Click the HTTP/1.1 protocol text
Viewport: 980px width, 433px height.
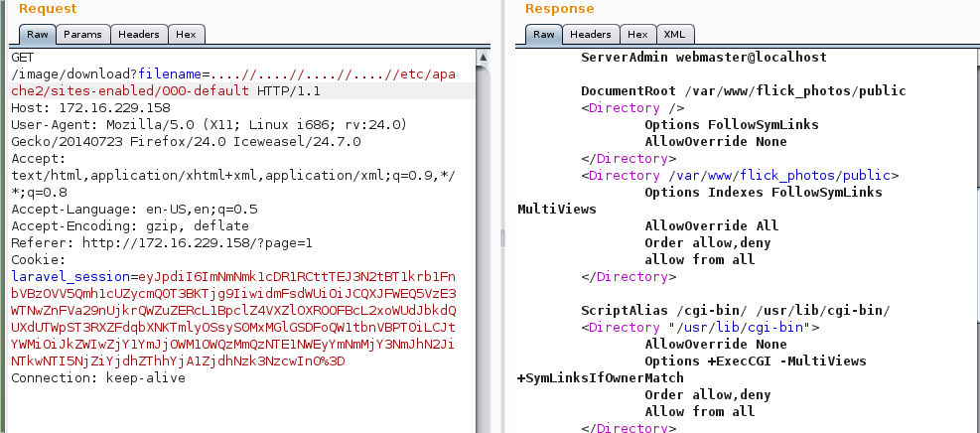click(x=289, y=91)
